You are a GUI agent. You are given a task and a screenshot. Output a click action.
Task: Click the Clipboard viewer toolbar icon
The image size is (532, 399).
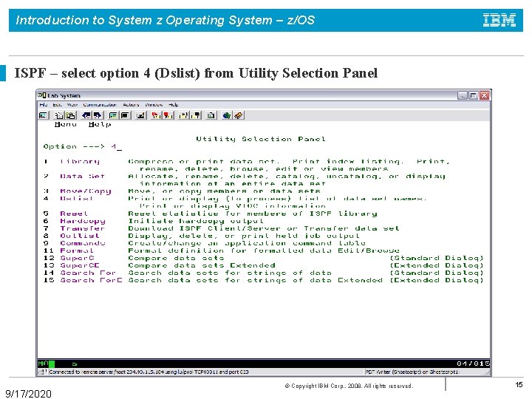211,115
